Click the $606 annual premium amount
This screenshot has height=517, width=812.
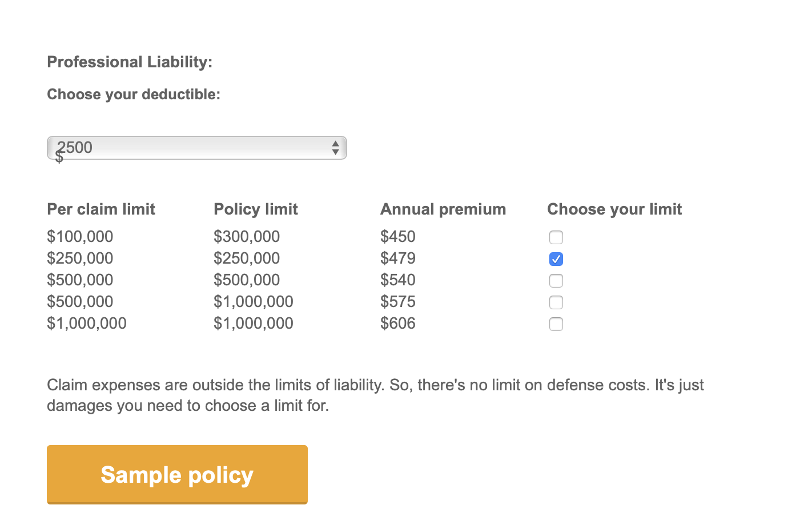(398, 323)
